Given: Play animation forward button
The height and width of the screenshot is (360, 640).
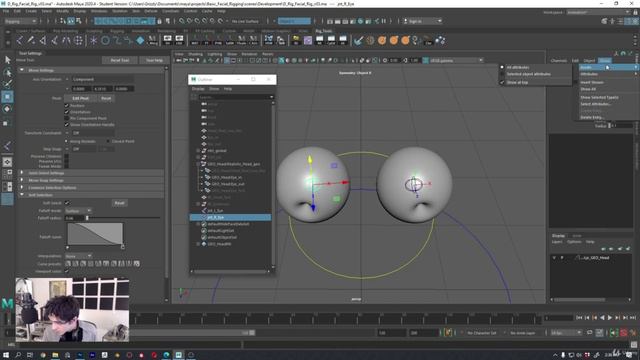Looking at the screenshot, I should click(610, 318).
